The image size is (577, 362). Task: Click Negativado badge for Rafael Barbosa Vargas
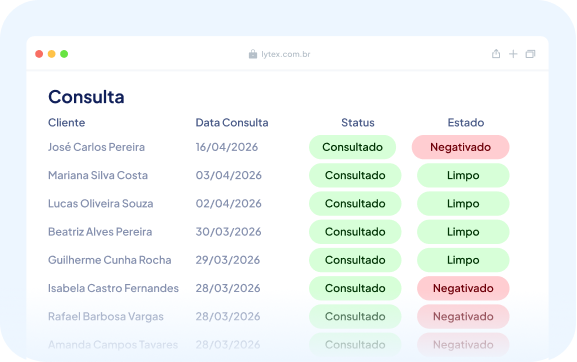(x=463, y=316)
